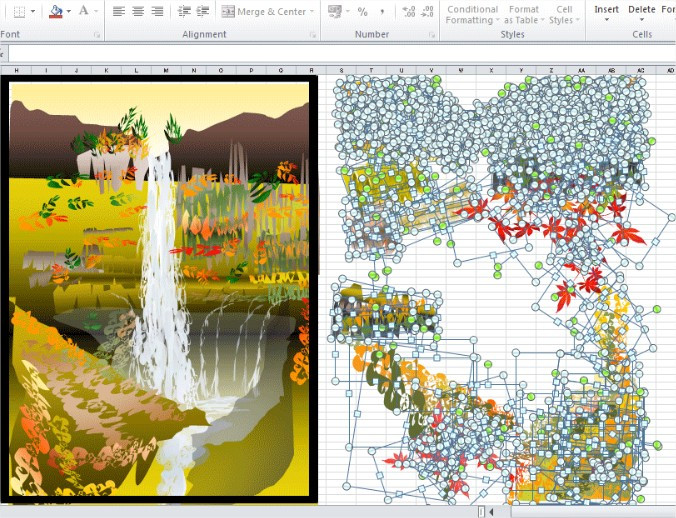This screenshot has width=676, height=518.
Task: Align text right
Action: pyautogui.click(x=157, y=11)
